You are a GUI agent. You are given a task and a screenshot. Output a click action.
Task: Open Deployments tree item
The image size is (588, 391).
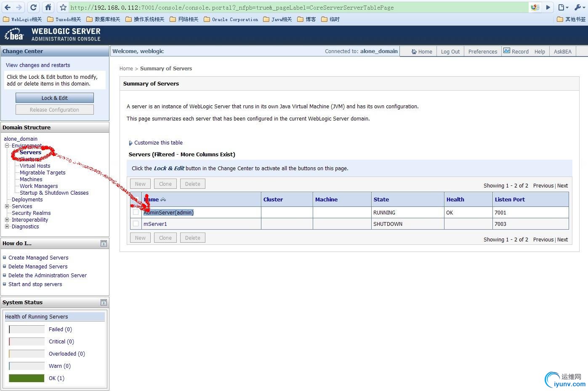point(27,200)
